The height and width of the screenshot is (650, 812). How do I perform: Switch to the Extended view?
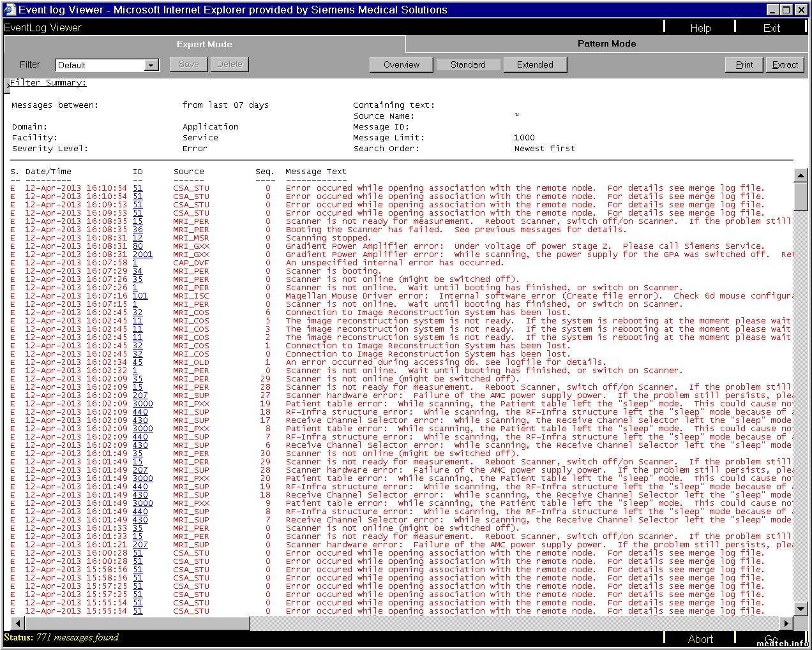534,64
